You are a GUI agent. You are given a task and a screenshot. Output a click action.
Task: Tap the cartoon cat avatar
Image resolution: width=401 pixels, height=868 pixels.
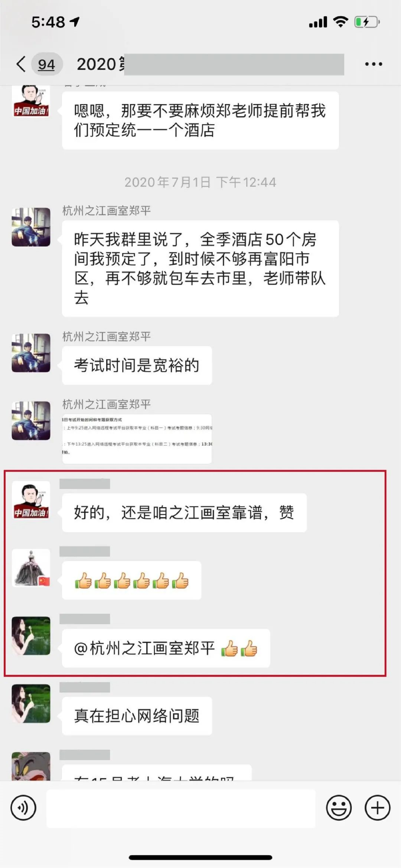pos(31,766)
